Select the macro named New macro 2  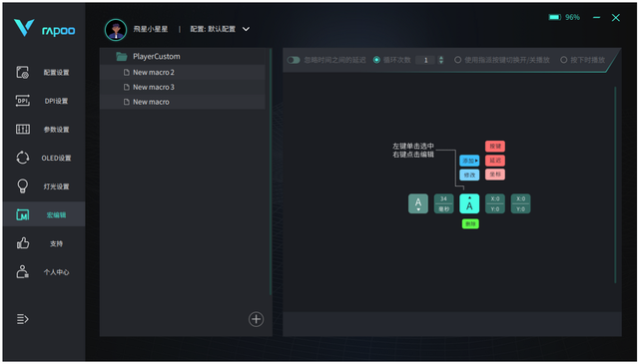pyautogui.click(x=182, y=72)
